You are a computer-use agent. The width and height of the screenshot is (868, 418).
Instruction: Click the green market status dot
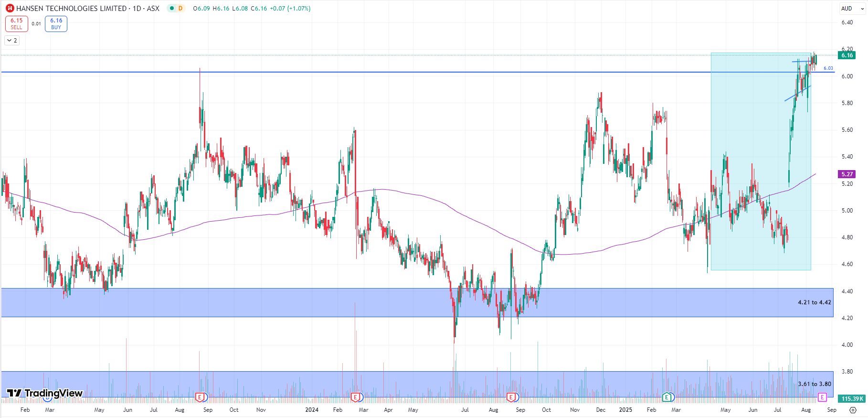point(172,8)
